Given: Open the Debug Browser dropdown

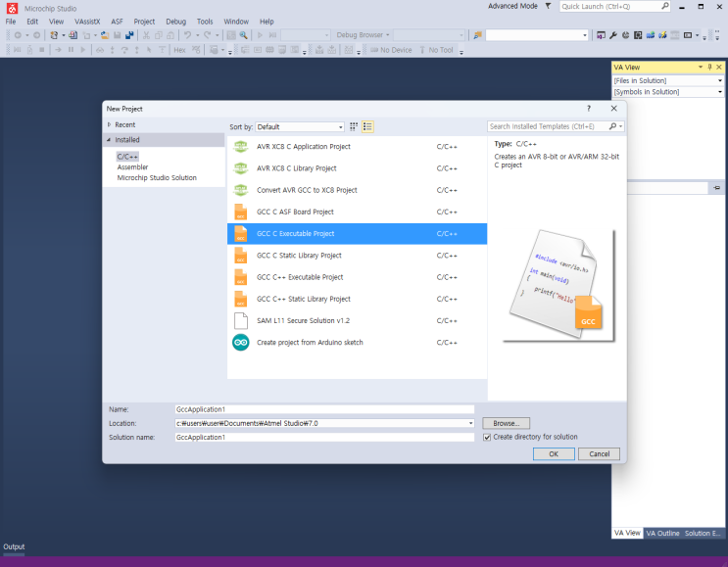Looking at the screenshot, I should (x=364, y=35).
